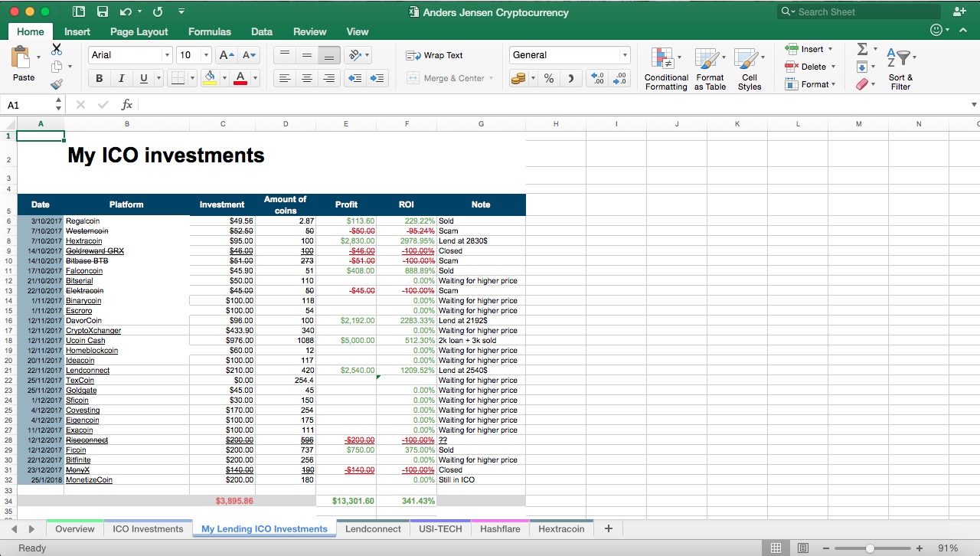Click Decrease Decimal icon
Image resolution: width=980 pixels, height=556 pixels.
pos(619,78)
